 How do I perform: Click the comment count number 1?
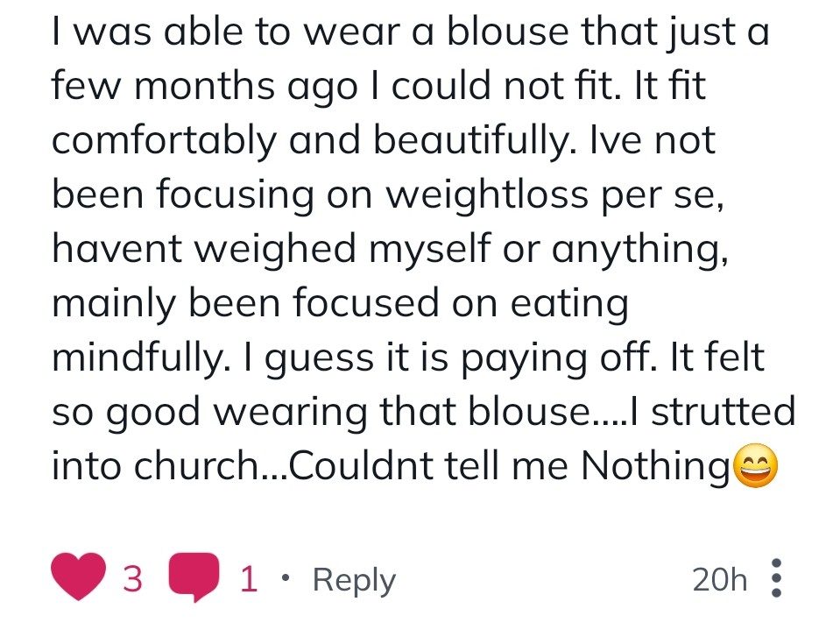[249, 578]
